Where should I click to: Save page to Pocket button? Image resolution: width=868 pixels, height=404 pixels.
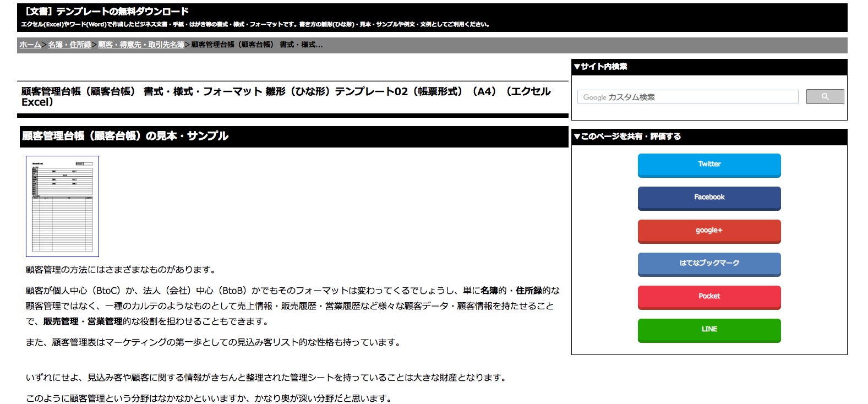(x=709, y=297)
